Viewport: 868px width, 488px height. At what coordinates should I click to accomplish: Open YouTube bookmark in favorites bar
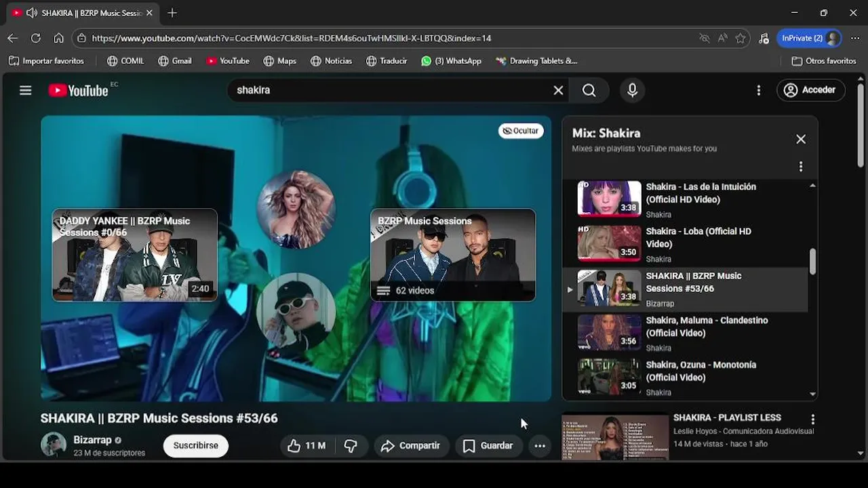228,61
